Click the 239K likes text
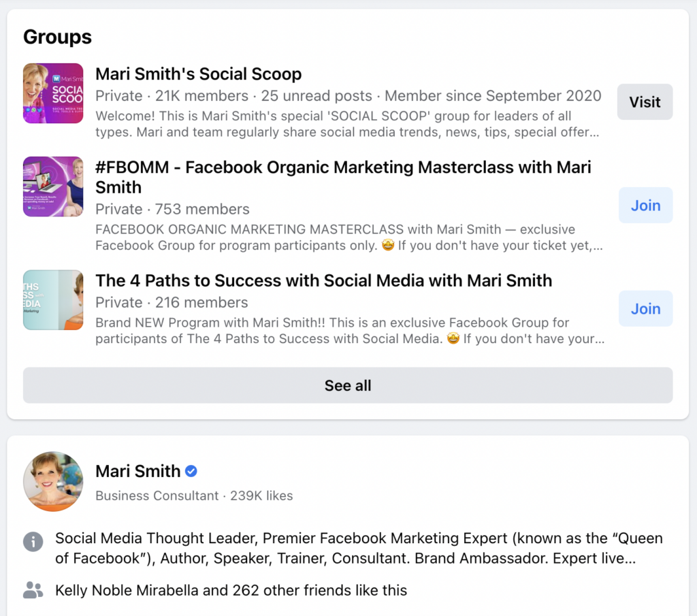The width and height of the screenshot is (697, 616). (262, 496)
